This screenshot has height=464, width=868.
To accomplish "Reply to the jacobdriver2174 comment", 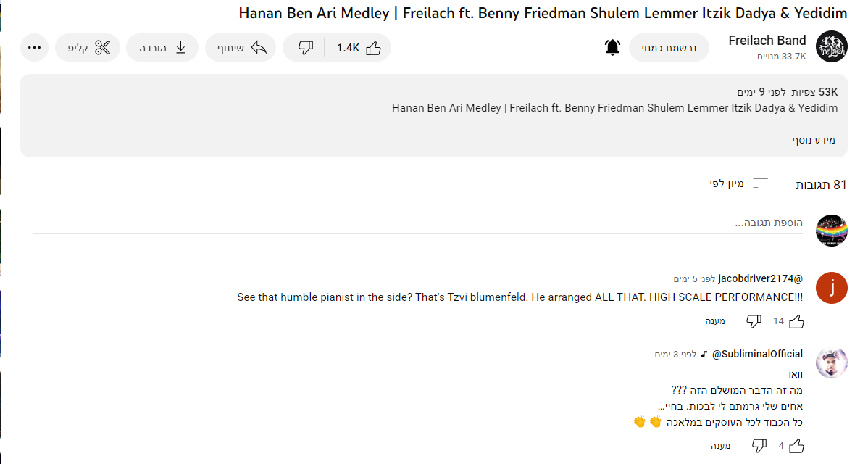I will (715, 321).
